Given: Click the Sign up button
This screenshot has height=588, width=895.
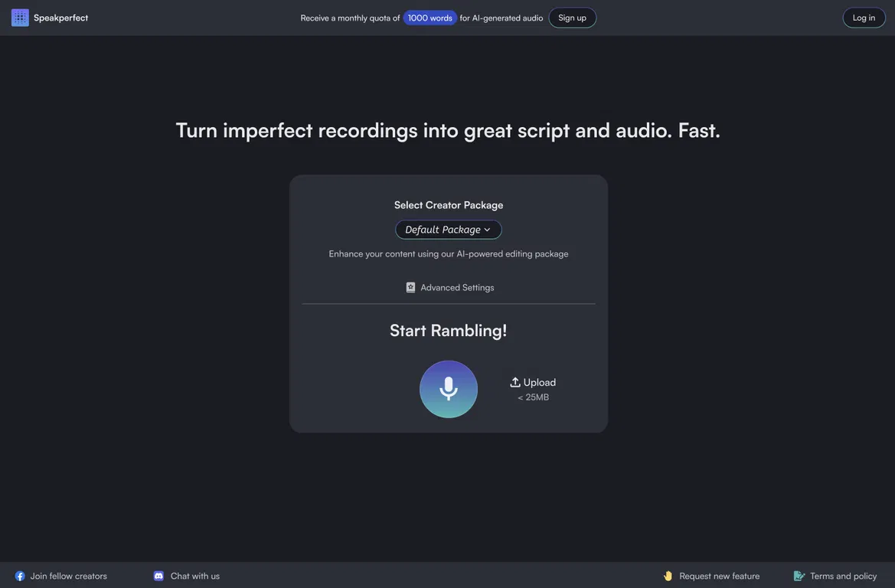Looking at the screenshot, I should click(572, 18).
